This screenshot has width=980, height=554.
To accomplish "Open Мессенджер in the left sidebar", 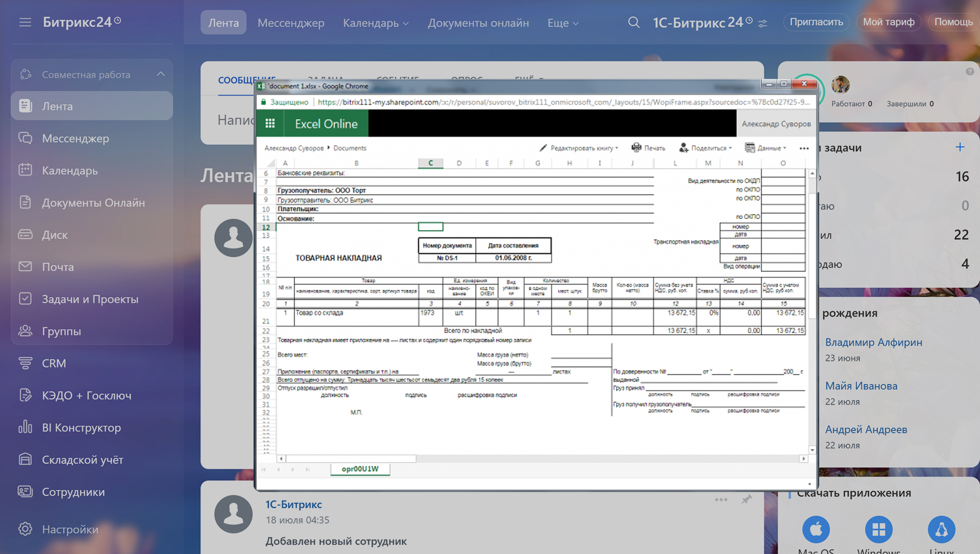I will pyautogui.click(x=92, y=138).
